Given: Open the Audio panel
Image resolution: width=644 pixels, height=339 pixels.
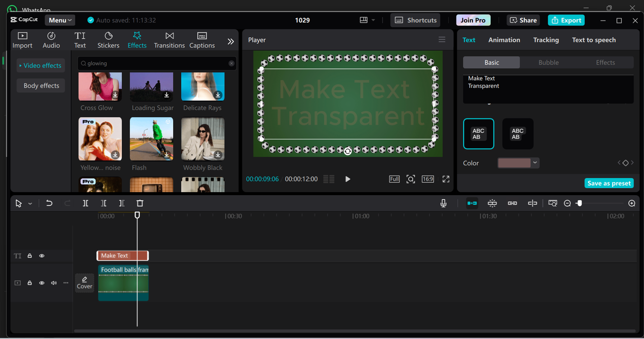Looking at the screenshot, I should 51,40.
